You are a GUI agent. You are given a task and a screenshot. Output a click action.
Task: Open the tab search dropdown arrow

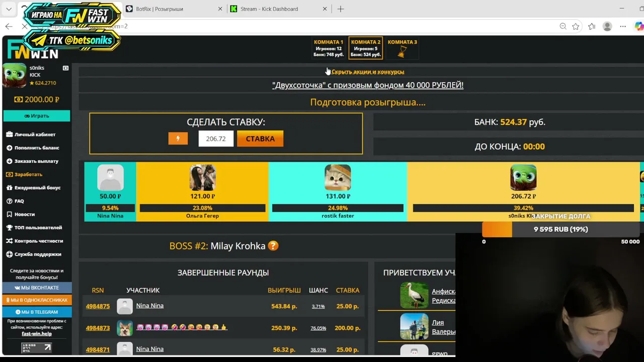(x=9, y=9)
